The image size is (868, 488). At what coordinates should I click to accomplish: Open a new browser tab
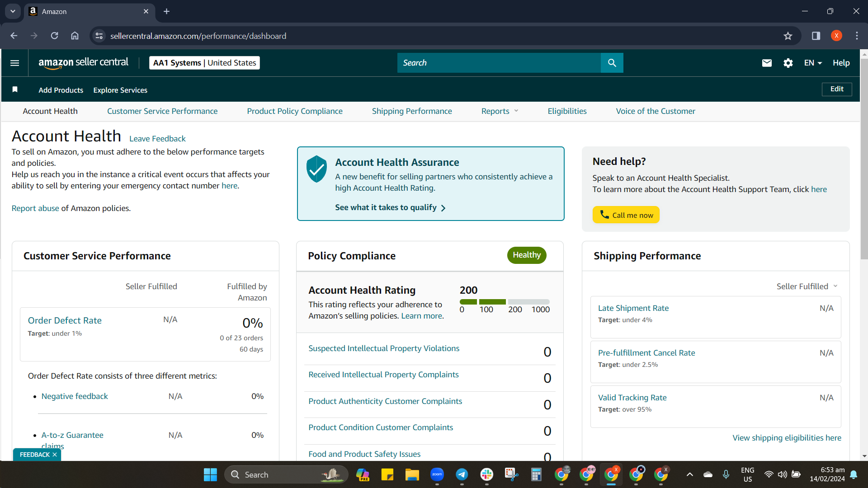(166, 11)
